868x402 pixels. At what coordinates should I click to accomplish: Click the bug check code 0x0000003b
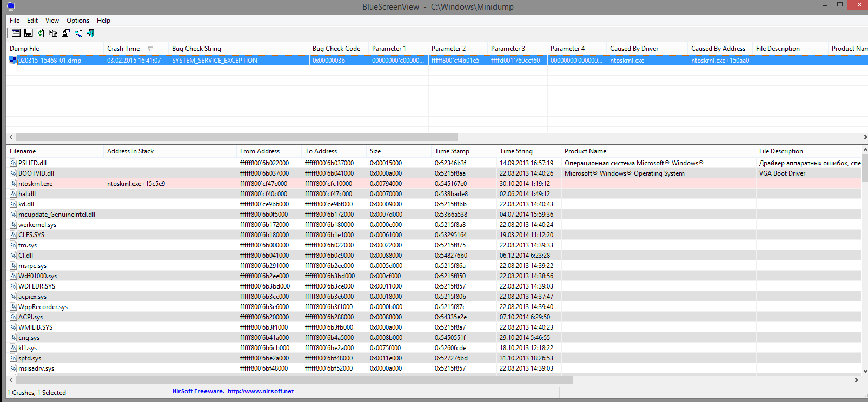point(339,61)
